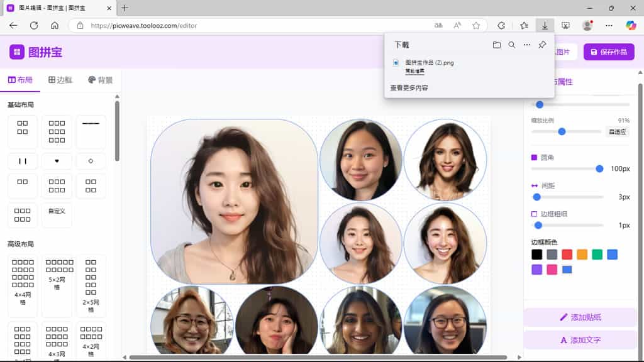Click the 图拼宝 logo icon
Viewport: 644px width, 362px height.
click(17, 52)
